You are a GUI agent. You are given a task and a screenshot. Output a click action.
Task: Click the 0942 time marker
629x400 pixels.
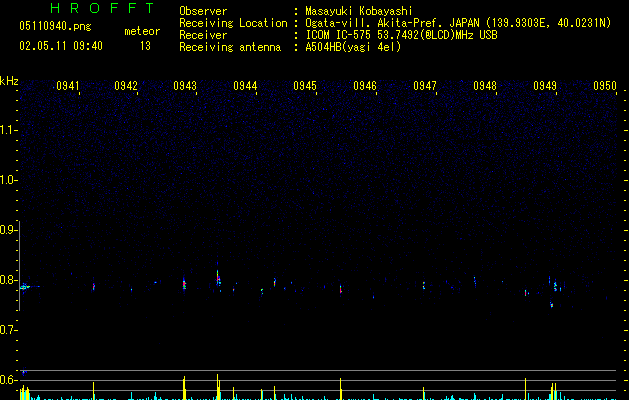pyautogui.click(x=126, y=86)
